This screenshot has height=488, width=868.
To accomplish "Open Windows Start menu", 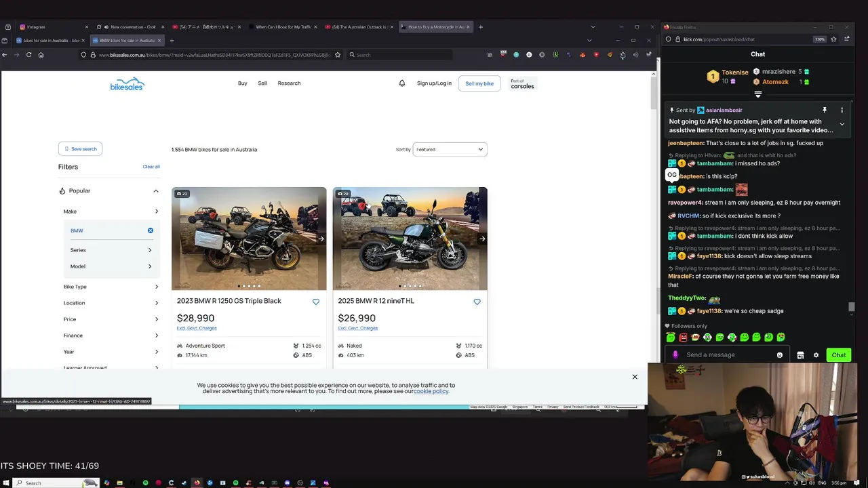I will [x=5, y=483].
